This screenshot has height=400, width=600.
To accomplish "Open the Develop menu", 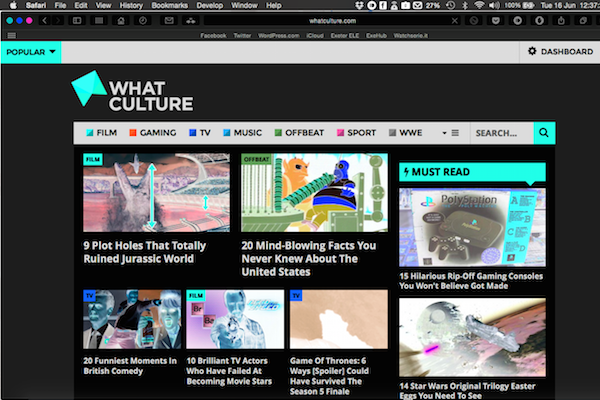I will click(x=209, y=5).
